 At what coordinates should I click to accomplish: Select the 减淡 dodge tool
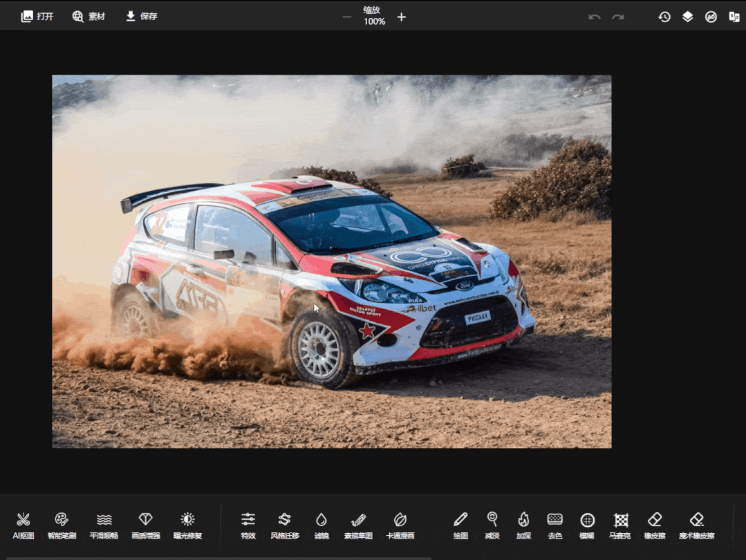click(492, 525)
